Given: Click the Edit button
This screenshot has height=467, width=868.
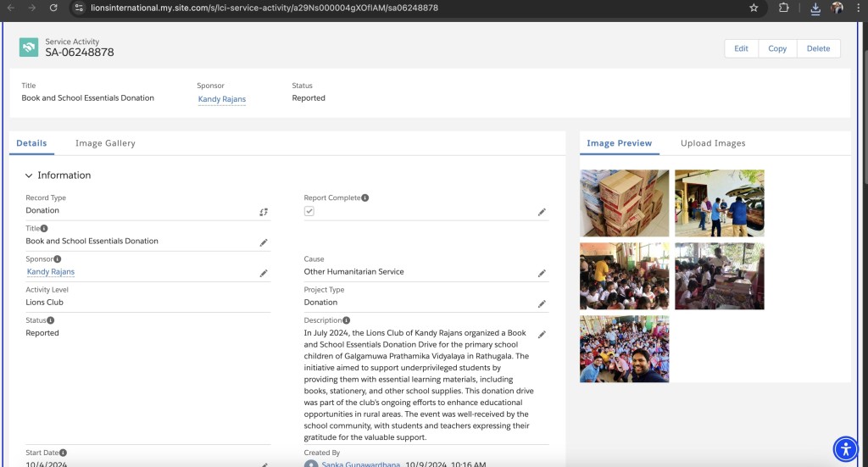Looking at the screenshot, I should [x=741, y=48].
